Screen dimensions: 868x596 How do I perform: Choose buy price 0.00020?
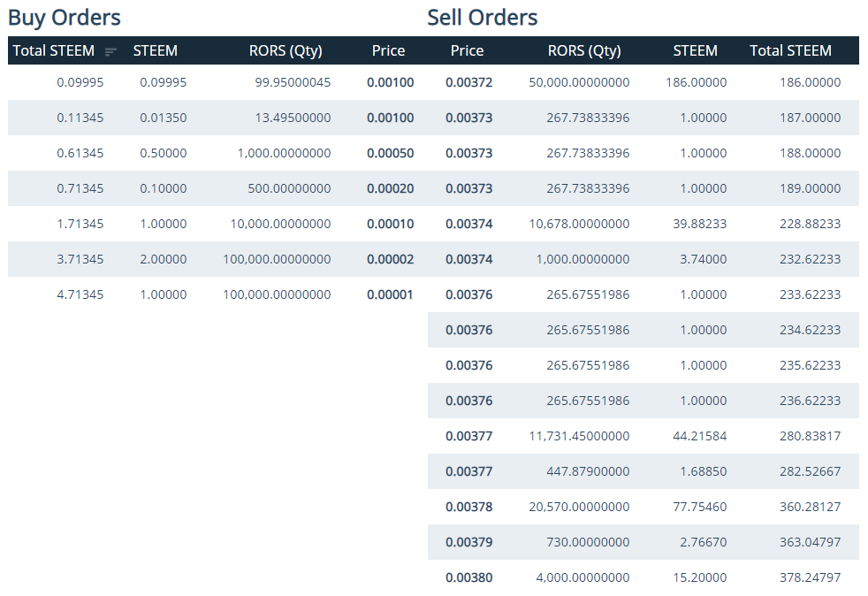[391, 188]
